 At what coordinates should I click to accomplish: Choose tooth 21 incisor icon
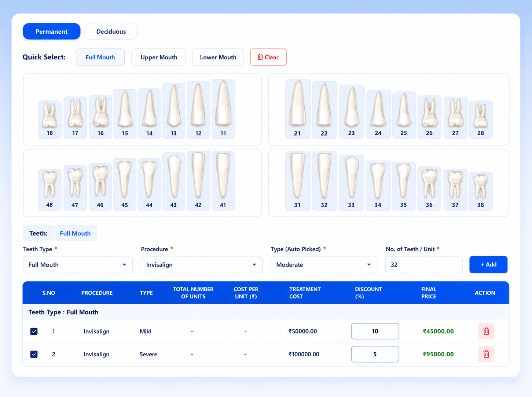pos(298,109)
